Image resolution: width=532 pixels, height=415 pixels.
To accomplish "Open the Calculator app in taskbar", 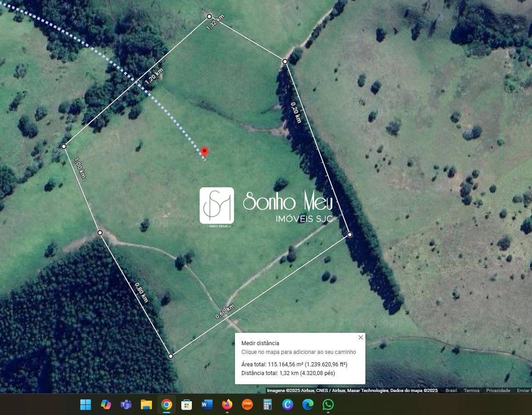I will 268,404.
